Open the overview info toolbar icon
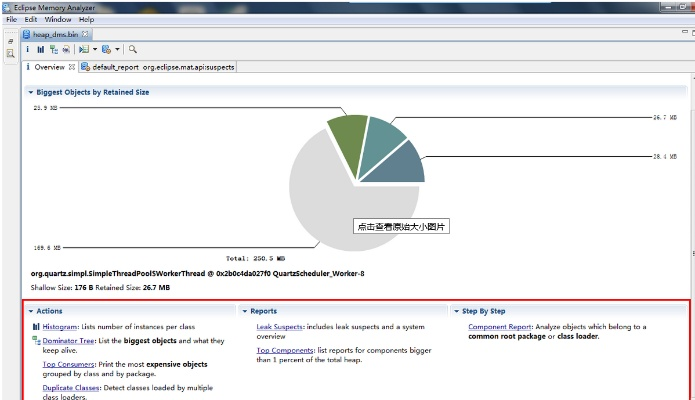Image resolution: width=695 pixels, height=400 pixels. coord(27,49)
